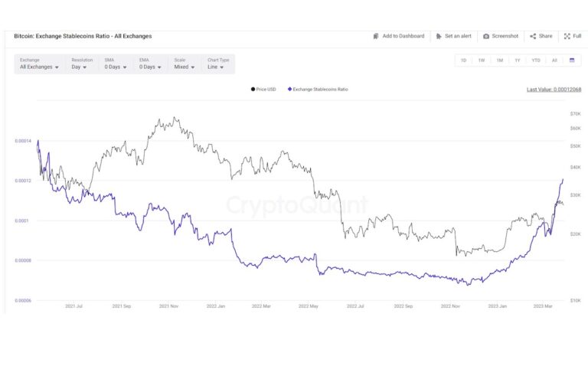Open the EMA 0 Days dropdown

tap(150, 64)
